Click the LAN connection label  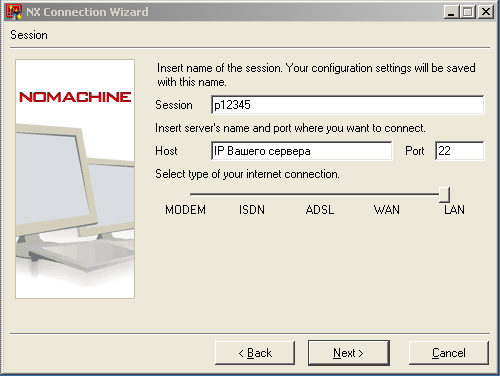click(454, 210)
